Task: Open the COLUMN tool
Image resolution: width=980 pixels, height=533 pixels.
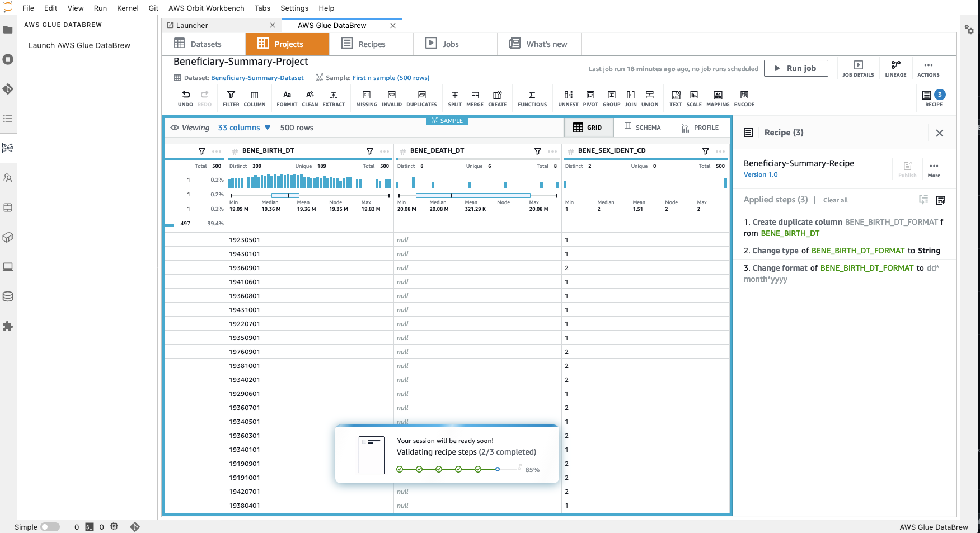Action: (x=255, y=98)
